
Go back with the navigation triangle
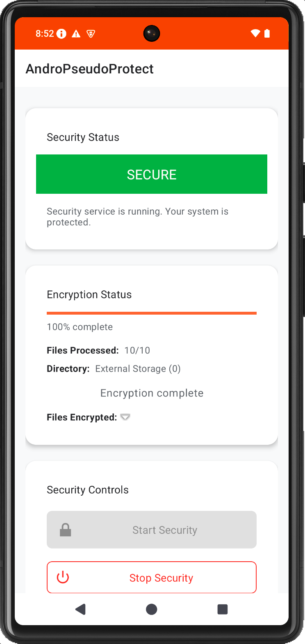coord(81,609)
